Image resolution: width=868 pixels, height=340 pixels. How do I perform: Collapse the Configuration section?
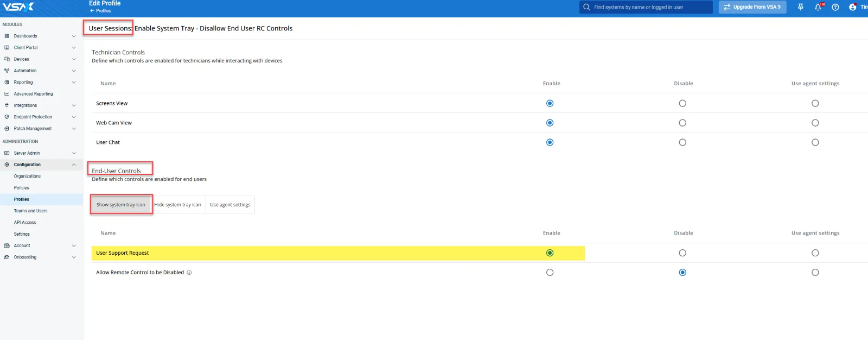click(74, 165)
